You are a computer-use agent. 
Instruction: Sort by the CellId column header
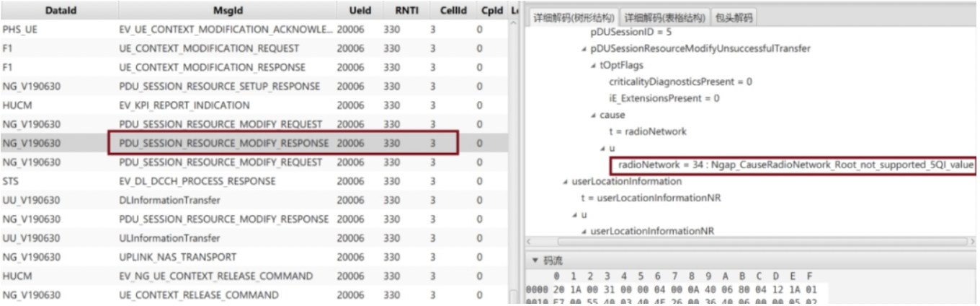click(454, 12)
